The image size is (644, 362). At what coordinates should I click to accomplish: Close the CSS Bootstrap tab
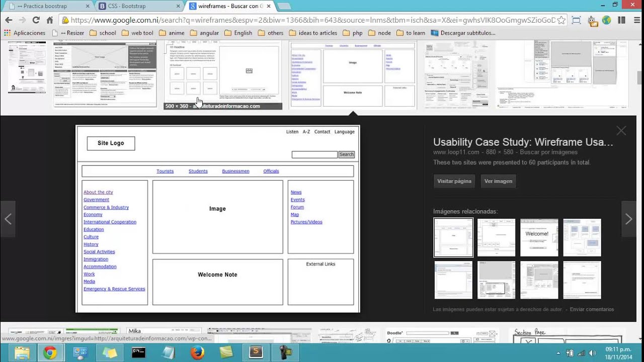click(x=178, y=6)
